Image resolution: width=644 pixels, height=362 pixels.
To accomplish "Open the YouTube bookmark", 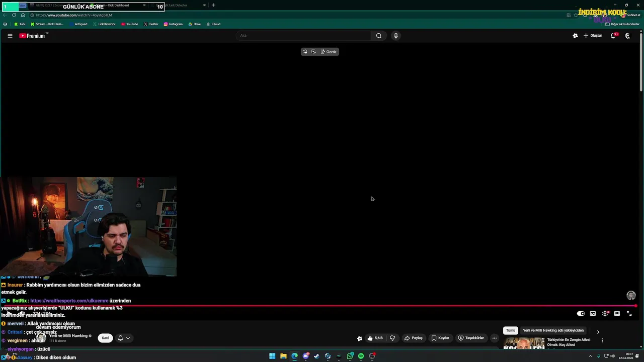I will tap(129, 24).
